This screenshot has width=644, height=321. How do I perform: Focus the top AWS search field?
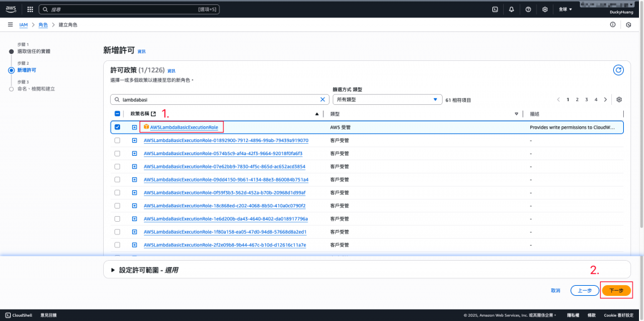pos(129,9)
